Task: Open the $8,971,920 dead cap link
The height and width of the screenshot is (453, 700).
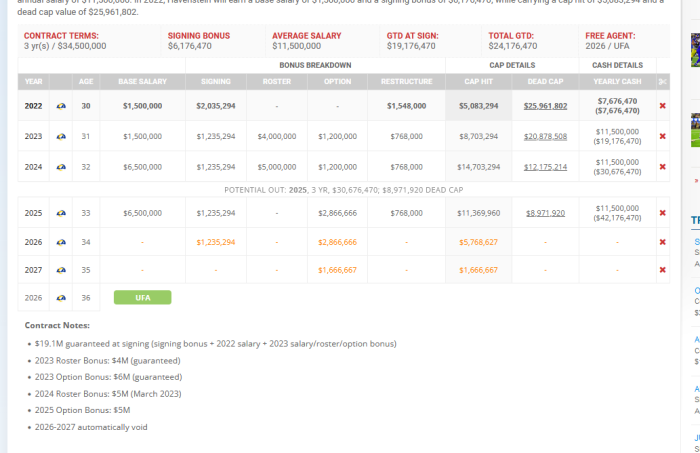Action: coord(546,213)
